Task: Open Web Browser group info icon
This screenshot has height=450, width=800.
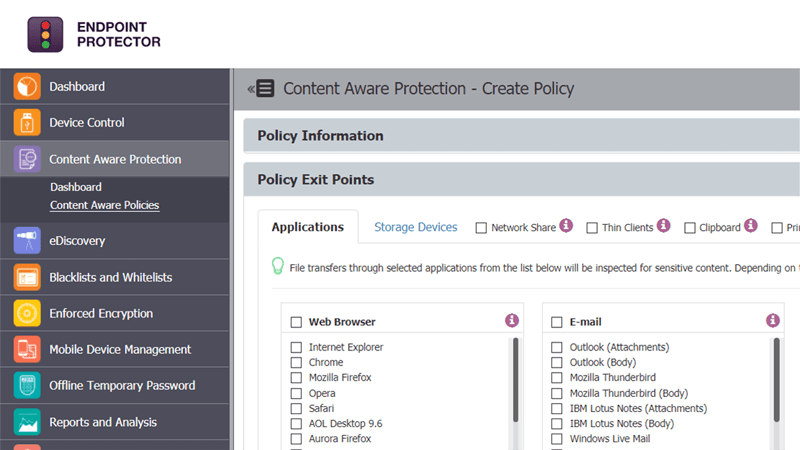Action: (512, 320)
